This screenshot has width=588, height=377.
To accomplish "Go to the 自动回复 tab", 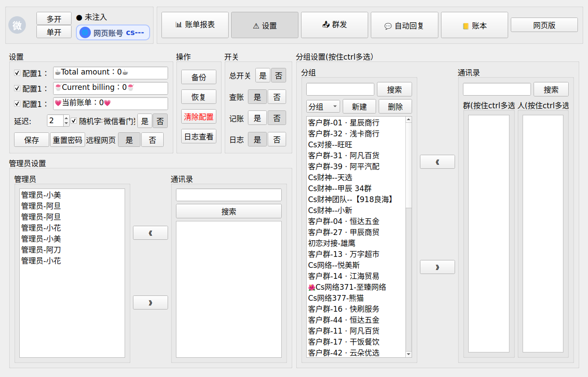I will [405, 25].
